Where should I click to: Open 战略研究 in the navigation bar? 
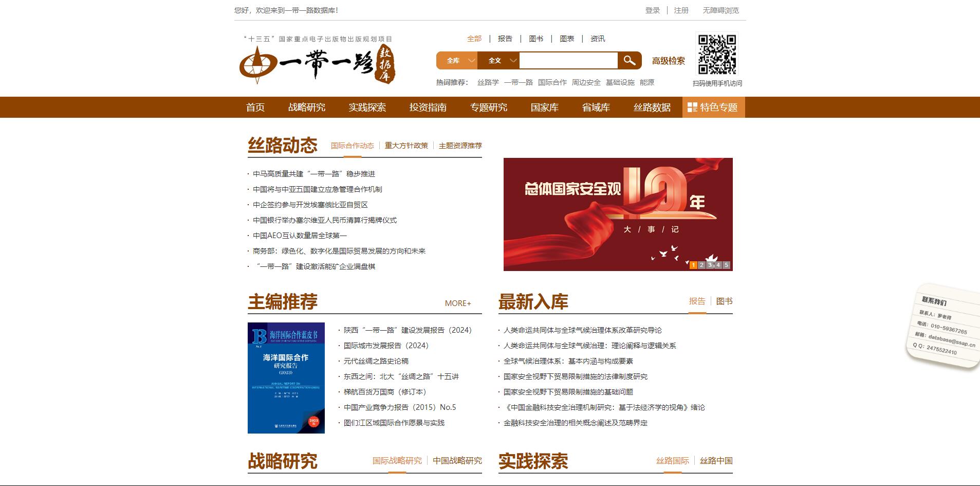click(307, 107)
